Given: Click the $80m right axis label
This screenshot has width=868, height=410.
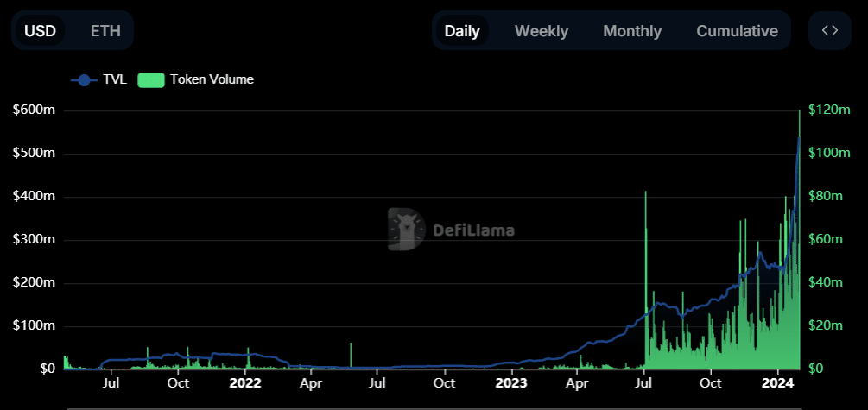Looking at the screenshot, I should click(x=826, y=196).
